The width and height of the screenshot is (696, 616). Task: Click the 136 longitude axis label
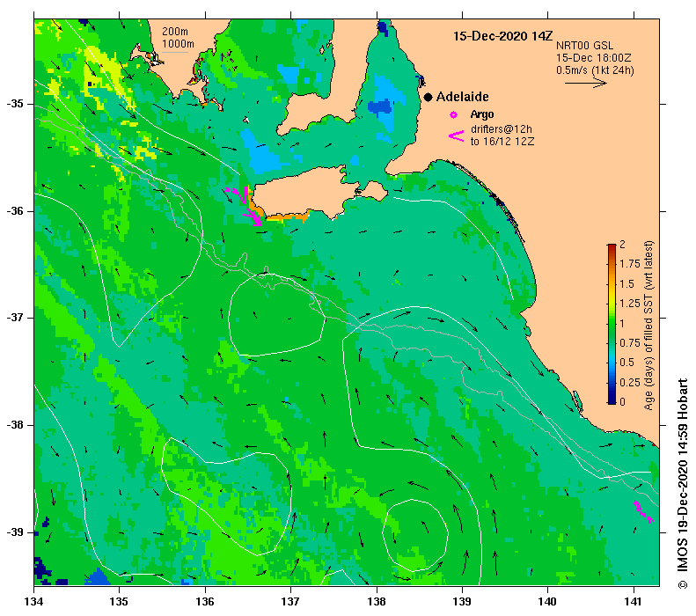(x=205, y=601)
